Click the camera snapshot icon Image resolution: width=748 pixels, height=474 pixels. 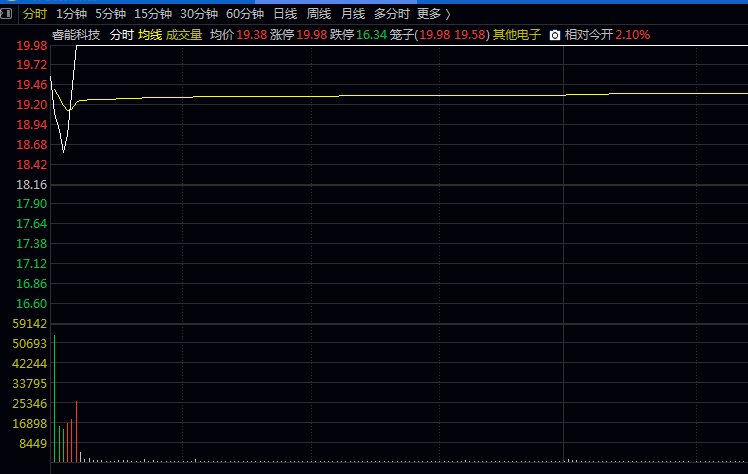coord(554,35)
